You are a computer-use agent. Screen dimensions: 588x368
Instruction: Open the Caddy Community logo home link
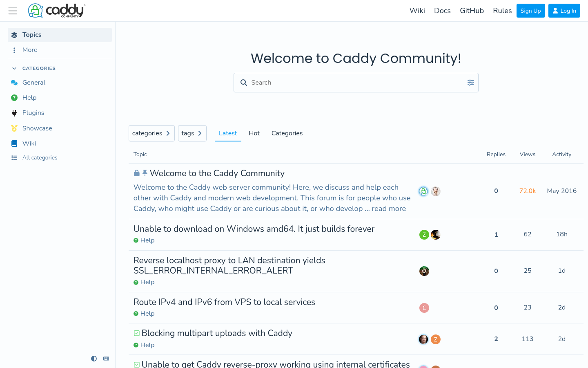coord(57,11)
